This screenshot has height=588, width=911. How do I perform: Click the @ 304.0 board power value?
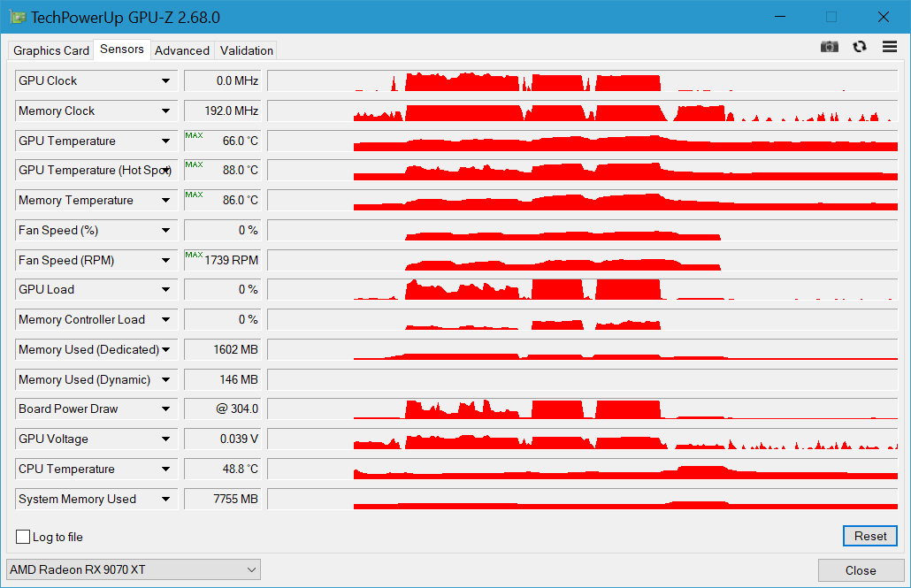223,409
